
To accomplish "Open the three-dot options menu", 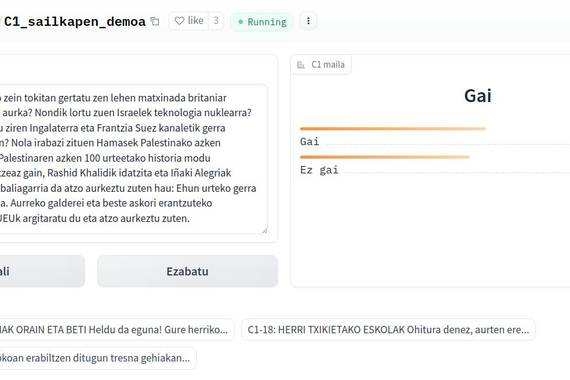I will point(308,21).
